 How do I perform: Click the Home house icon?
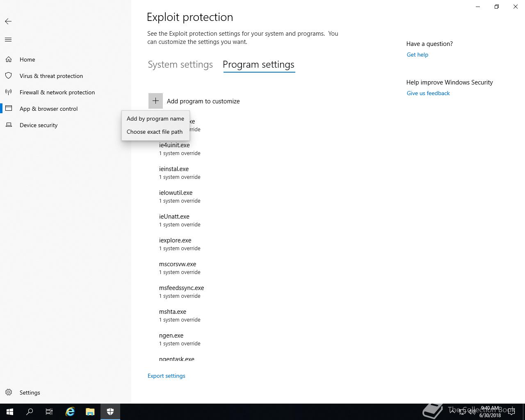coord(9,59)
